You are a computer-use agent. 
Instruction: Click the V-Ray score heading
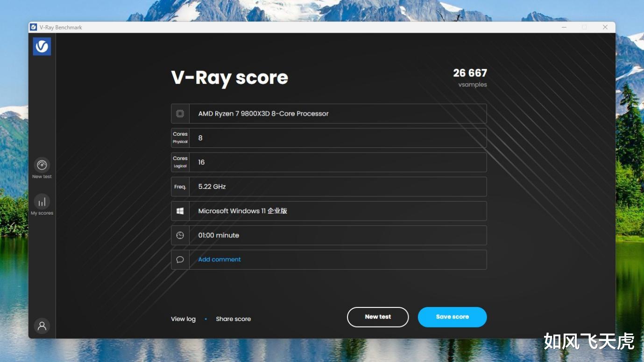coord(230,78)
